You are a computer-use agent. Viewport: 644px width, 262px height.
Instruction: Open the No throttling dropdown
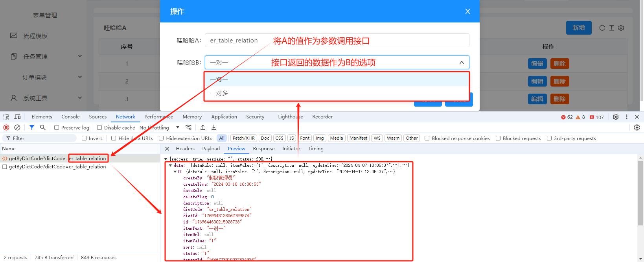tap(159, 127)
